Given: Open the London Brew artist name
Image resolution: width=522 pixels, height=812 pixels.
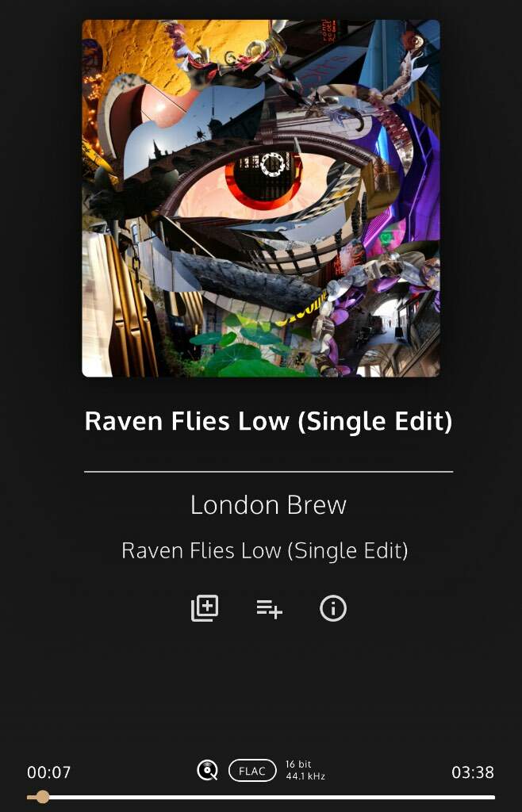Looking at the screenshot, I should [268, 505].
